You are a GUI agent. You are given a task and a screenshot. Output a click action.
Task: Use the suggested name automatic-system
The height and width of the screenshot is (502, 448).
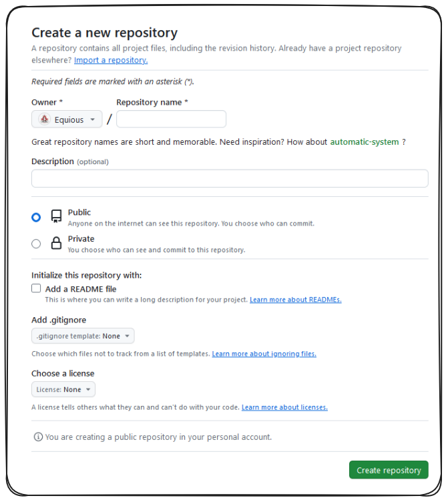tap(365, 142)
